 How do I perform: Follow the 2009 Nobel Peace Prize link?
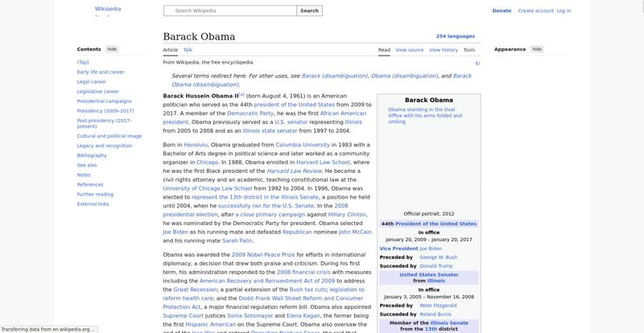click(x=263, y=254)
